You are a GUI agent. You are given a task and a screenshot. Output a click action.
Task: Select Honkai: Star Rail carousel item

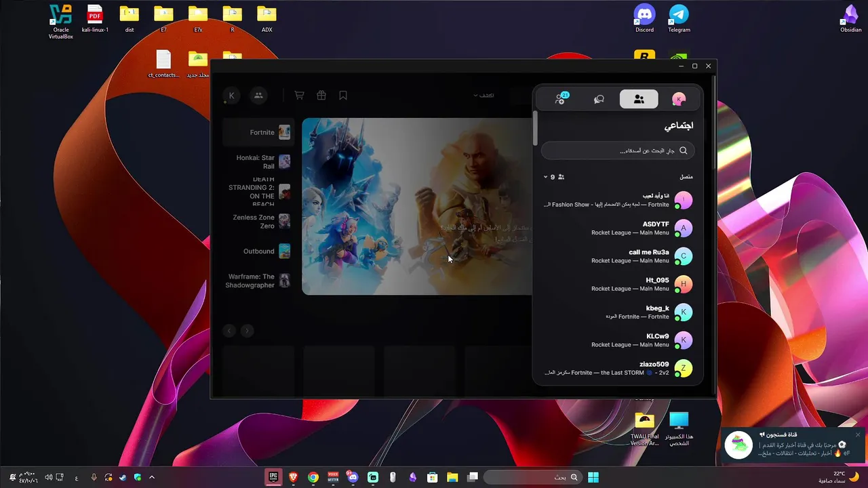click(x=258, y=162)
